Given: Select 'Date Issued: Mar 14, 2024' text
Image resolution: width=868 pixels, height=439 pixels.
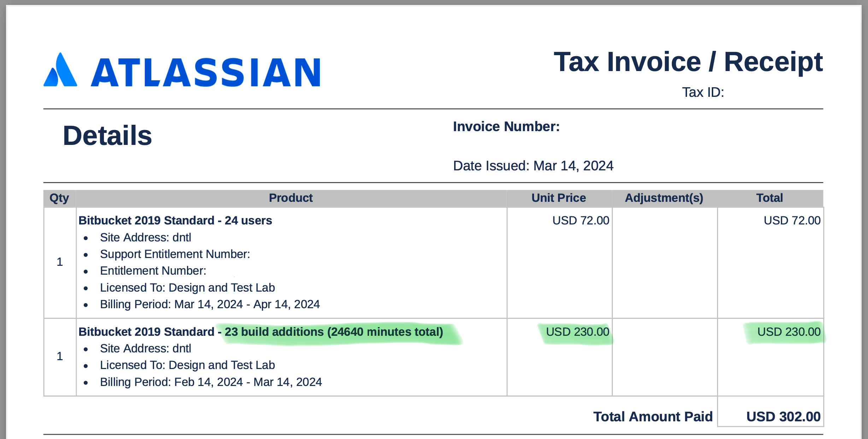Looking at the screenshot, I should (x=533, y=166).
